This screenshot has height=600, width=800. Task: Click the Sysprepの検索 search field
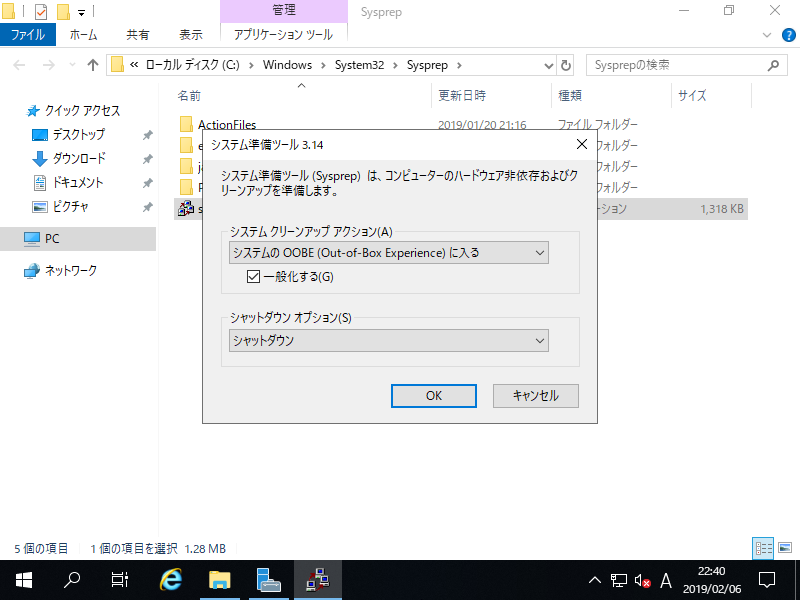[x=686, y=65]
